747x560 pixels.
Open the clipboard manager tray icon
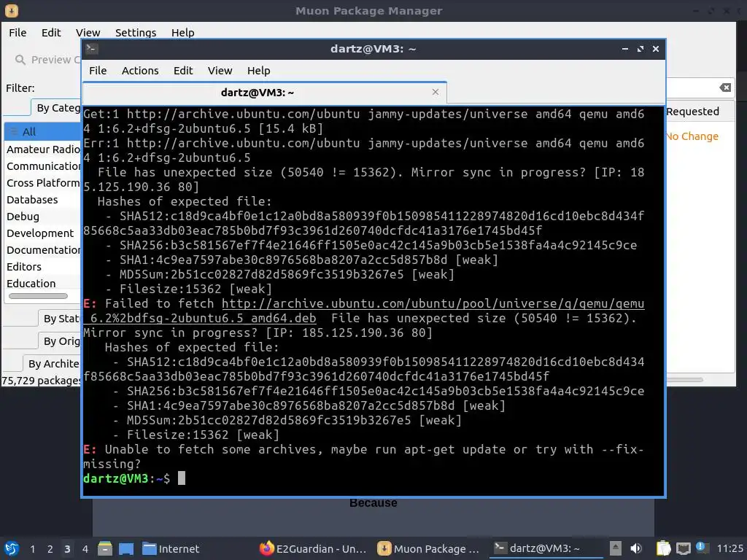663,548
